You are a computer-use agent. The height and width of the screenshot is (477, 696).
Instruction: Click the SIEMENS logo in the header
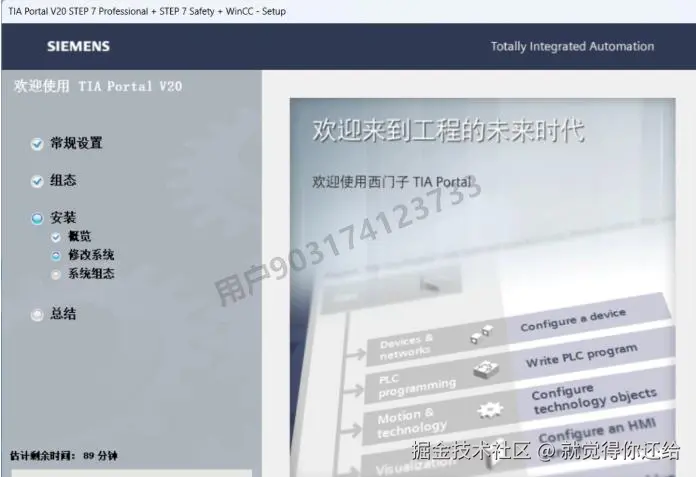79,46
